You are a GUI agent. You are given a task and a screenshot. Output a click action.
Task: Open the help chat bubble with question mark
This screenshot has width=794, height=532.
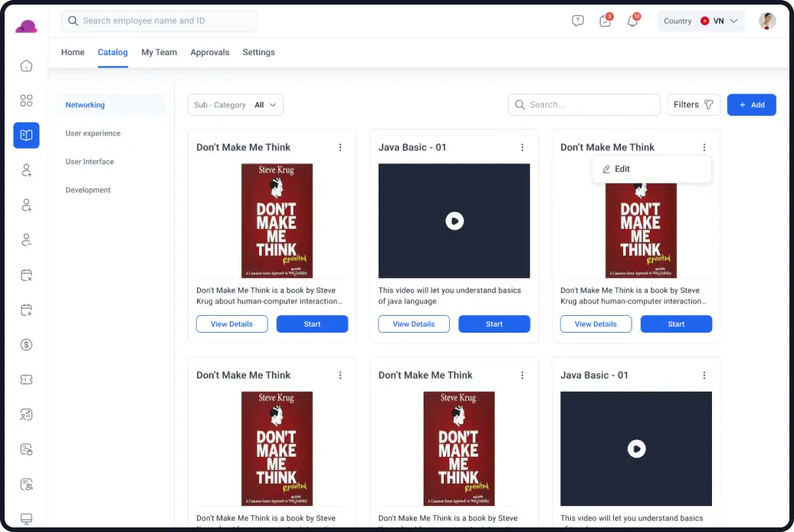coord(578,21)
